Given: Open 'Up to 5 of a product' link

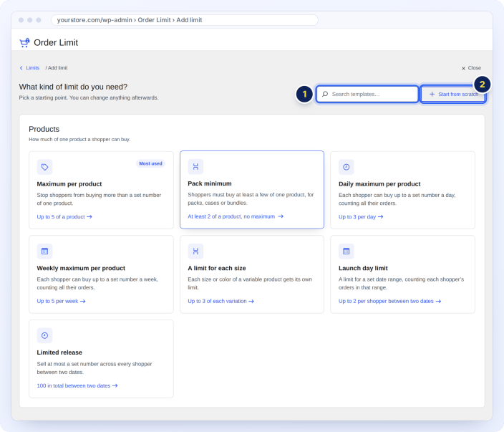Looking at the screenshot, I should click(x=64, y=217).
